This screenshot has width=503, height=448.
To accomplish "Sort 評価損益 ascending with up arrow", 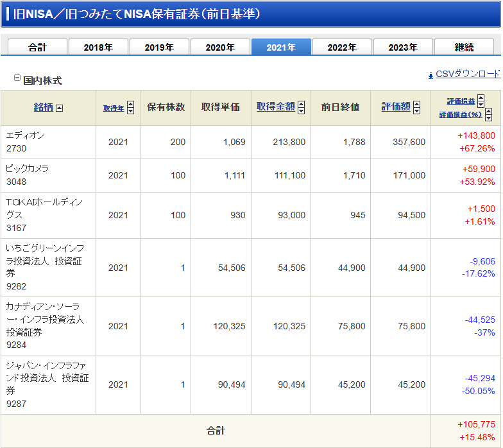I will point(481,98).
